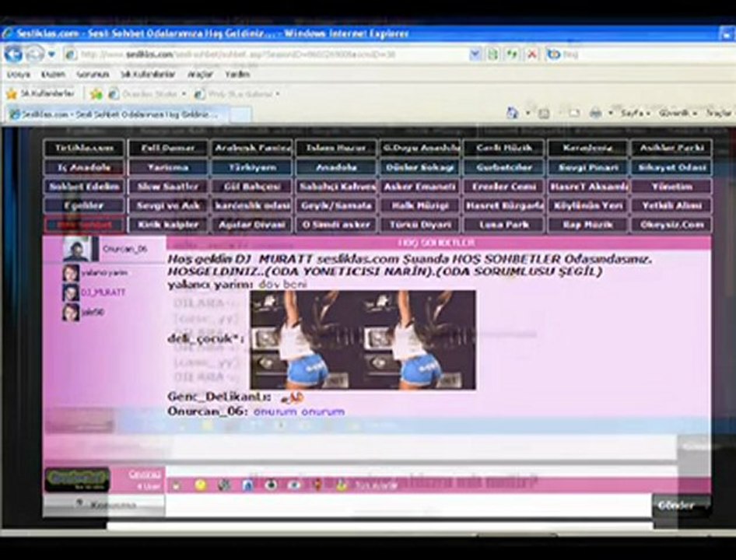Click the red Stop loading icon
Screen dimensions: 736x560
point(532,54)
